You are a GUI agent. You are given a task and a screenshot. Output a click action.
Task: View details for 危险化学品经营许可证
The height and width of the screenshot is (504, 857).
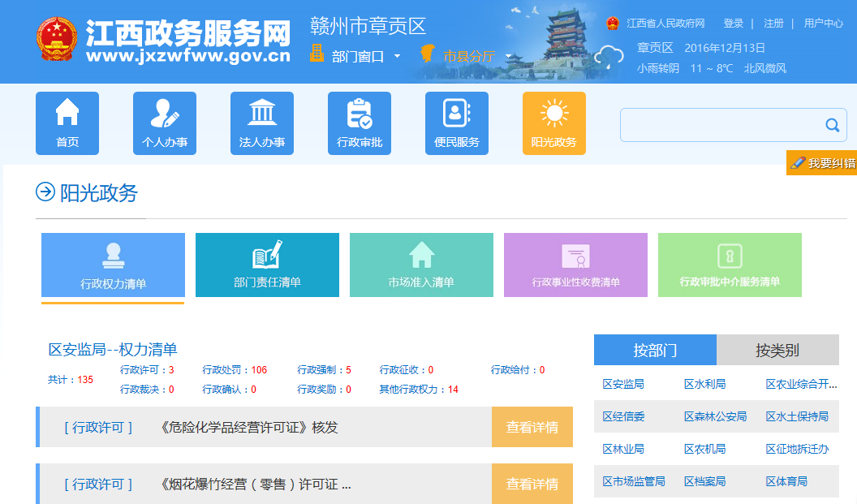click(532, 427)
